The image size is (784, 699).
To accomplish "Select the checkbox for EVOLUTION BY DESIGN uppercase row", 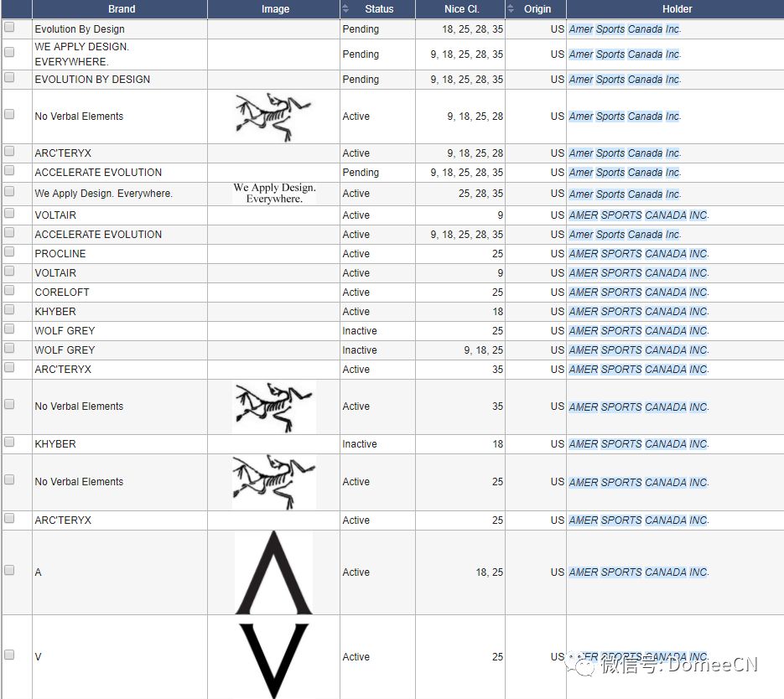I will [9, 77].
